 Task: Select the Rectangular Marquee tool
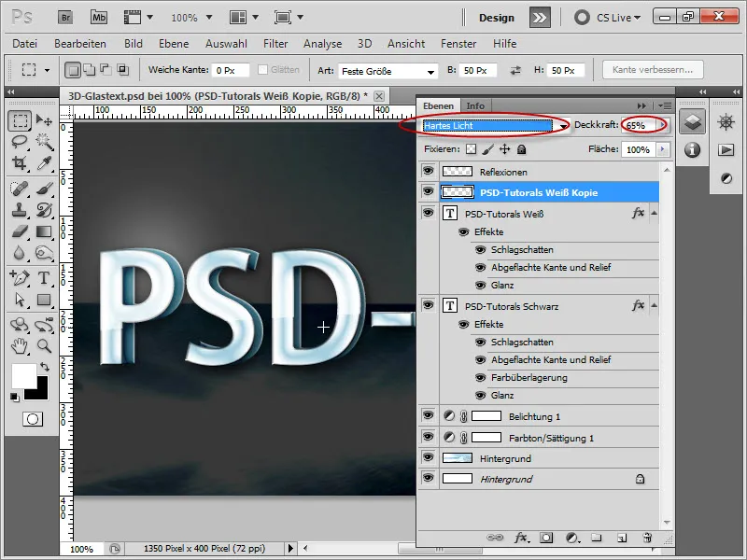point(20,121)
